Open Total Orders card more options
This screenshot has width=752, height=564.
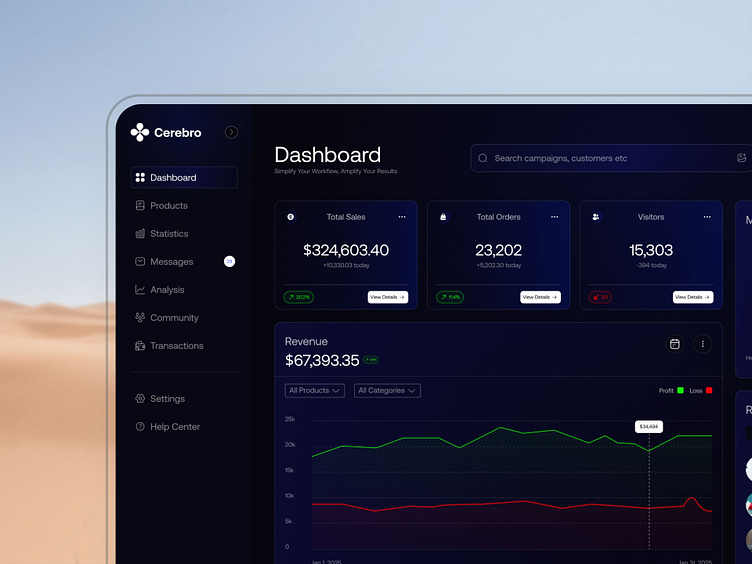click(554, 217)
